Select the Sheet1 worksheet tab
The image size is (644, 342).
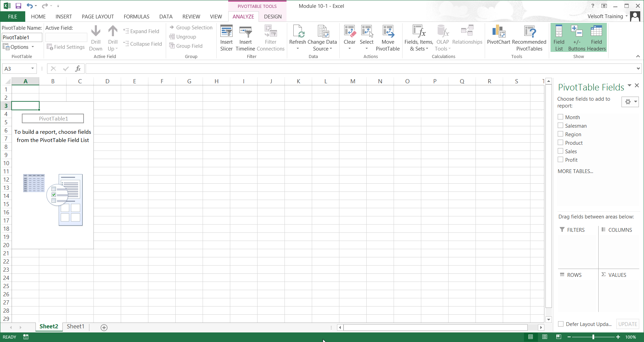[x=75, y=326]
